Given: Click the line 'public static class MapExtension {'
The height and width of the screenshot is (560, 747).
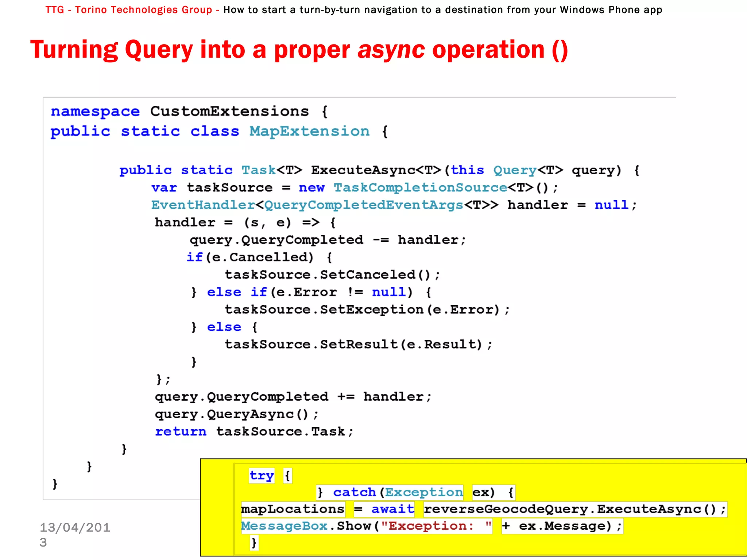Looking at the screenshot, I should pyautogui.click(x=219, y=132).
